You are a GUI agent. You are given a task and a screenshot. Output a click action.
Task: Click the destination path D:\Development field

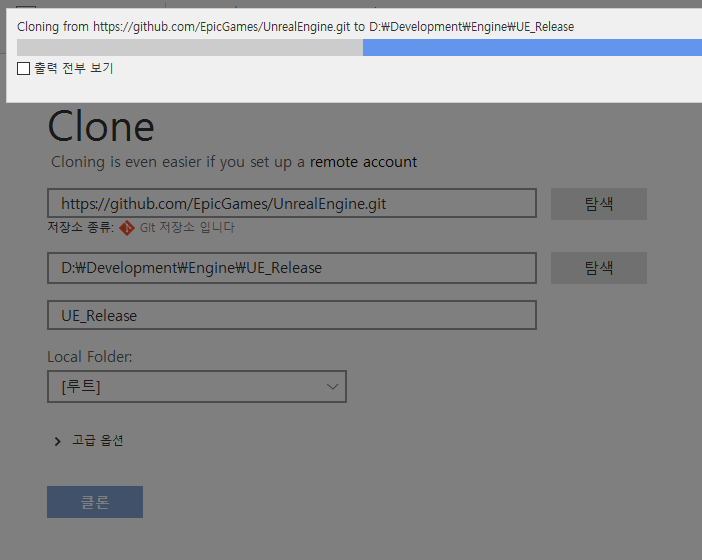coord(292,268)
